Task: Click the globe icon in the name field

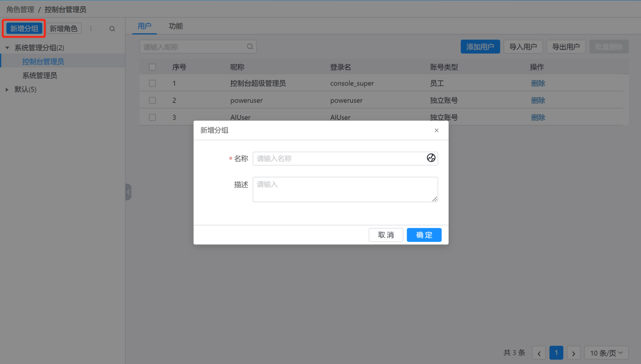Action: (431, 158)
